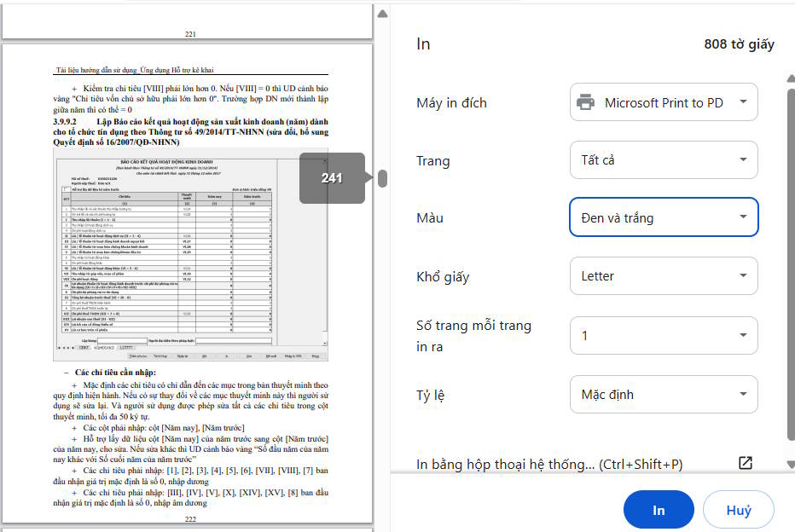The height and width of the screenshot is (532, 795).
Task: Click the blue In button to print
Action: click(658, 509)
